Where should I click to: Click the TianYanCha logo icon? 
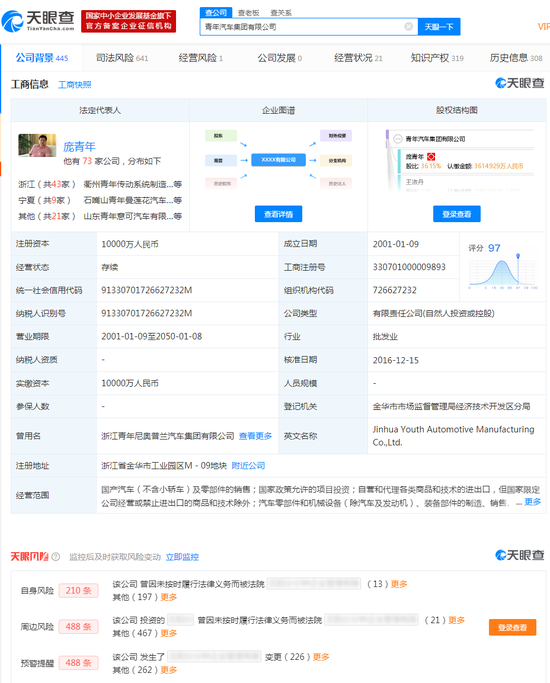pos(12,21)
